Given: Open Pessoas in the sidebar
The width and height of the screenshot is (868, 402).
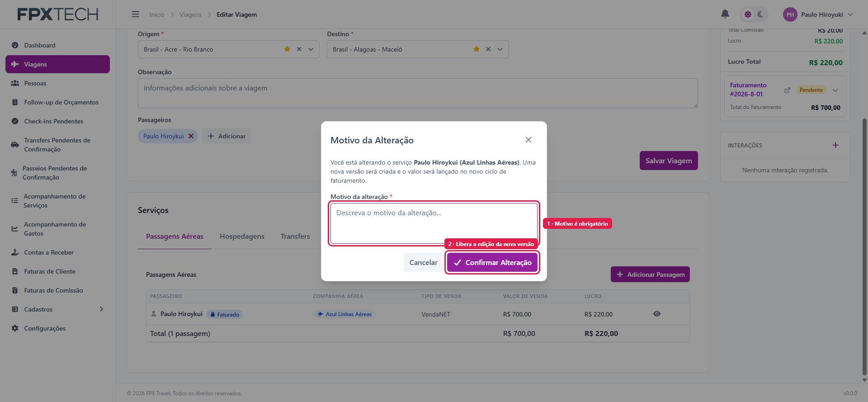Looking at the screenshot, I should [57, 83].
